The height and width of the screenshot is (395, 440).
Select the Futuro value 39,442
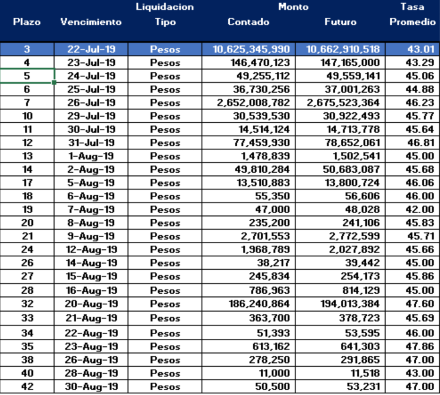click(340, 262)
